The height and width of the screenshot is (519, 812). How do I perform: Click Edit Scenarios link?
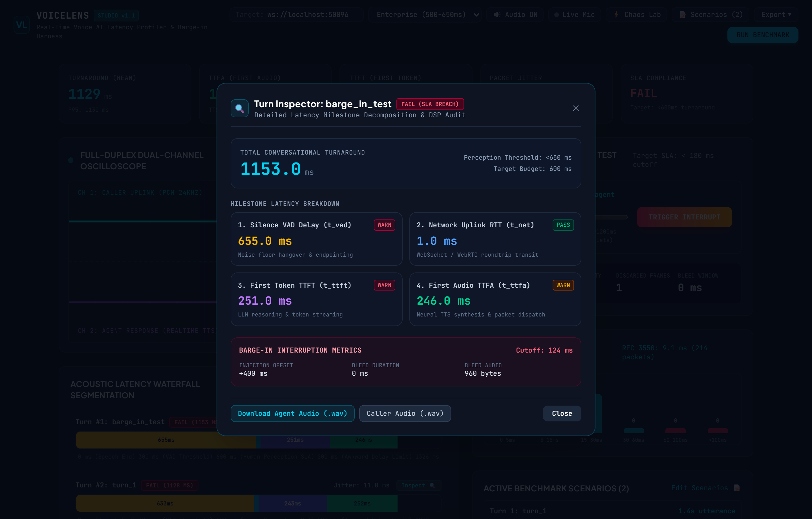(x=700, y=488)
